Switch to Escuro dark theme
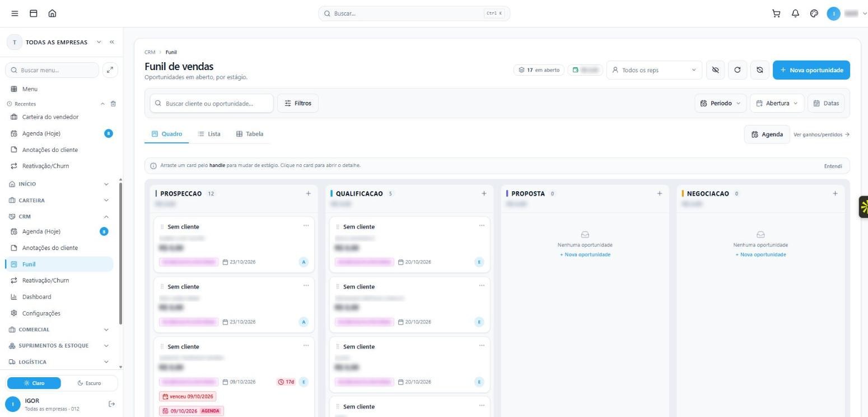The image size is (868, 417). click(90, 383)
